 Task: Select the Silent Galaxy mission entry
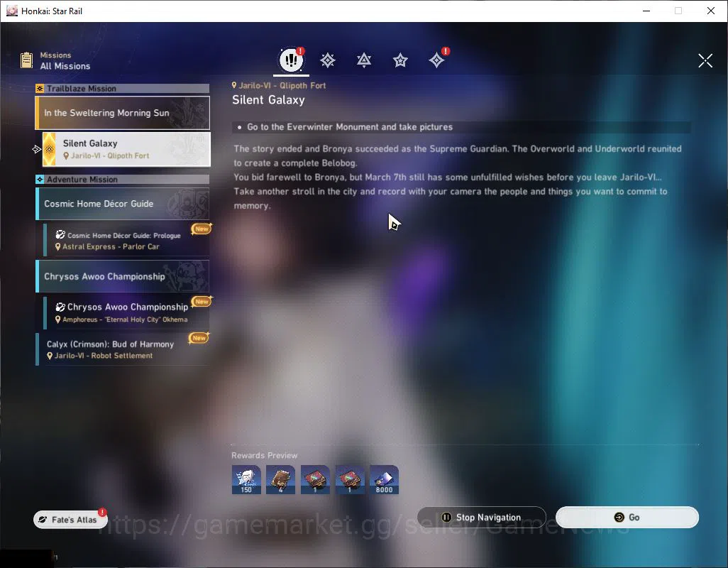126,149
